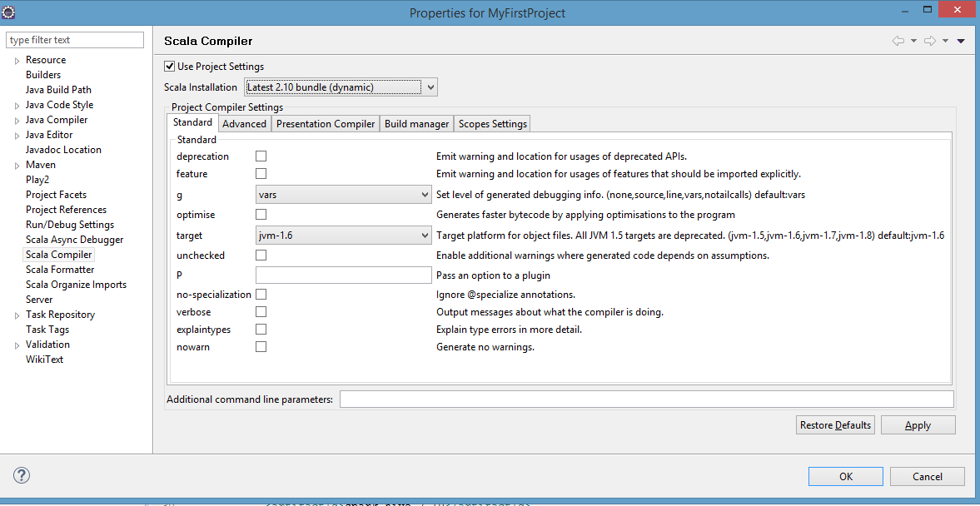Switch to the Build manager tab
Viewport: 980px width, 506px height.
coord(416,122)
